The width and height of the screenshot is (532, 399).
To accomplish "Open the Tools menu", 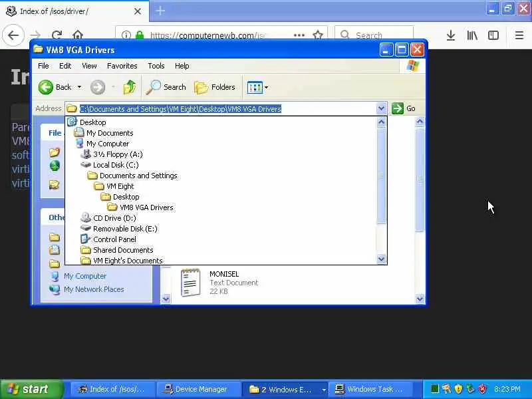I will [x=156, y=66].
